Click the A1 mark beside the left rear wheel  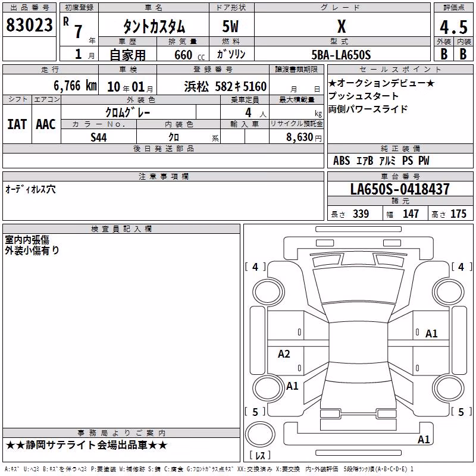pyautogui.click(x=292, y=386)
